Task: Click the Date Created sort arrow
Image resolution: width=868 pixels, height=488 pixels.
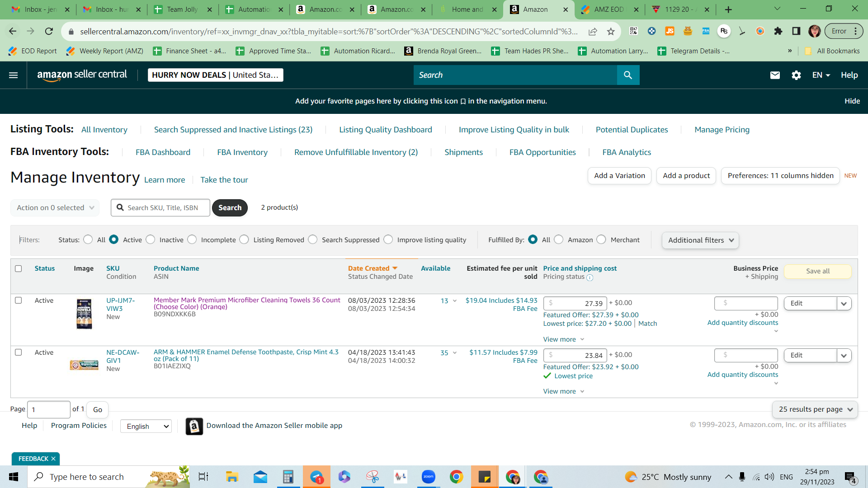Action: [x=395, y=268]
